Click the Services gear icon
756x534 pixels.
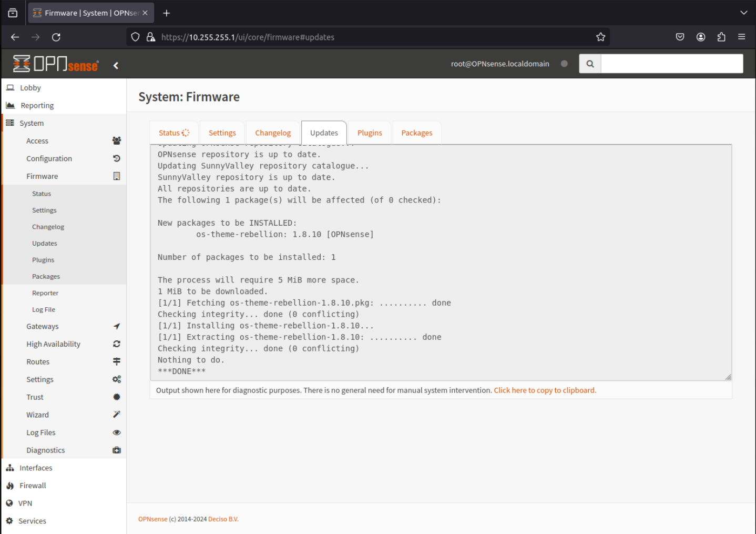(x=9, y=521)
